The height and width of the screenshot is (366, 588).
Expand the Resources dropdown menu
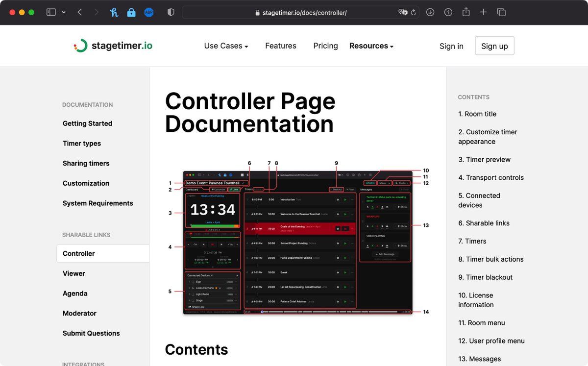371,46
